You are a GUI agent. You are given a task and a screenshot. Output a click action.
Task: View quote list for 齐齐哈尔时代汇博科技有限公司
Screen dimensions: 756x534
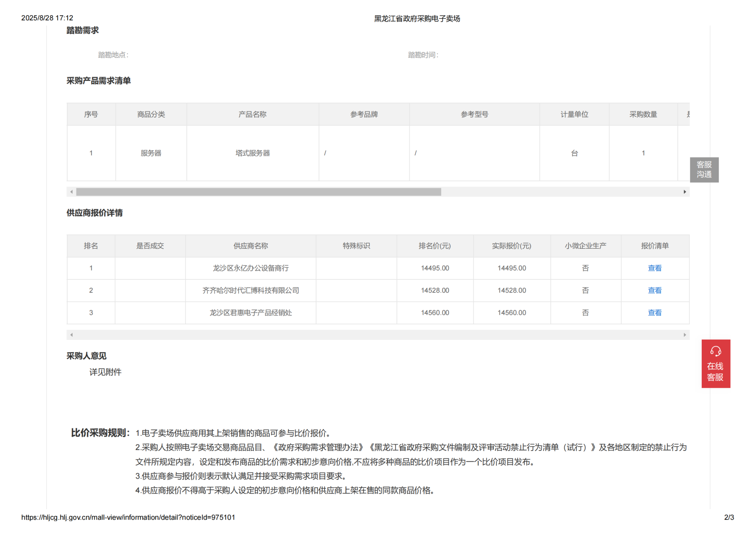pyautogui.click(x=654, y=290)
